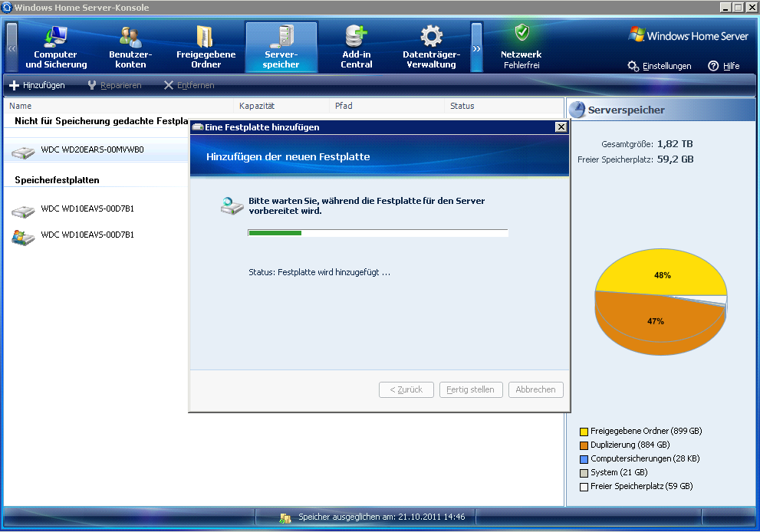This screenshot has height=532, width=760.
Task: Click the Fertig stellen button
Action: pyautogui.click(x=471, y=389)
